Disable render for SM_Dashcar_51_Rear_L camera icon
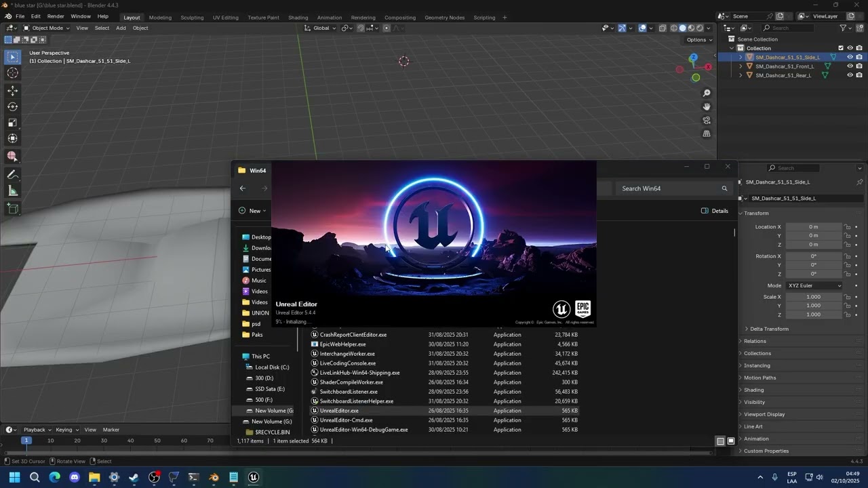 point(859,75)
